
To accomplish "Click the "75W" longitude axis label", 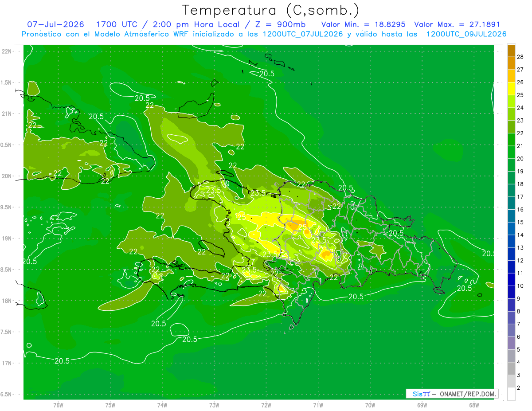I will point(110,405).
